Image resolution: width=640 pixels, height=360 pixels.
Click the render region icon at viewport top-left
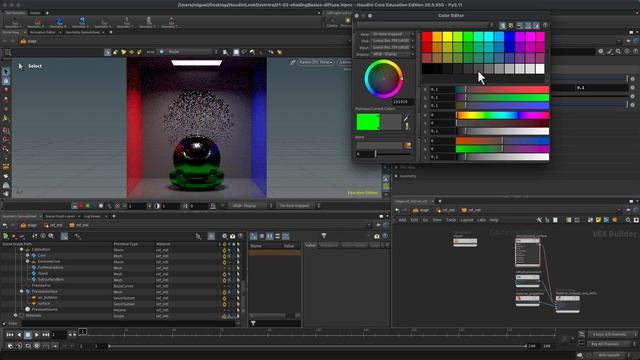(8, 52)
